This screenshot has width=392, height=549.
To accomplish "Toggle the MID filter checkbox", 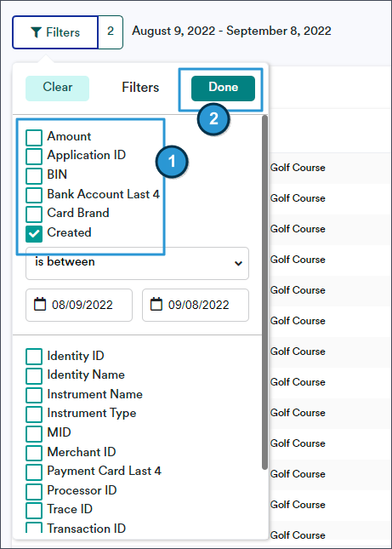I will point(34,433).
